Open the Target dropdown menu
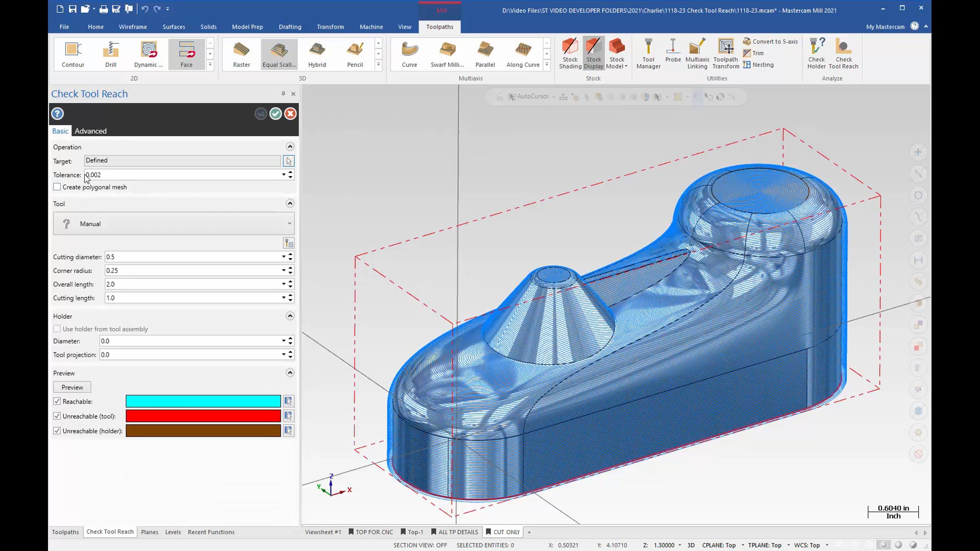 tap(288, 160)
